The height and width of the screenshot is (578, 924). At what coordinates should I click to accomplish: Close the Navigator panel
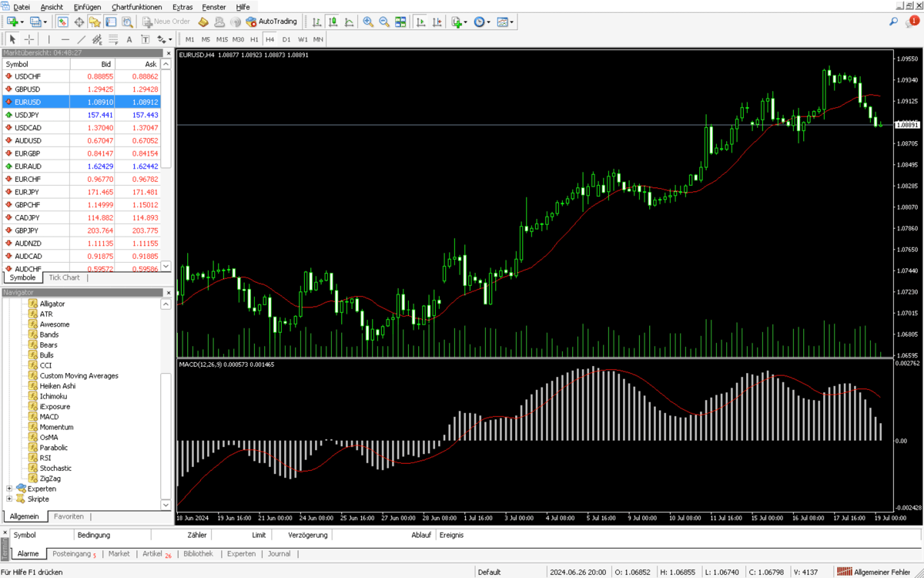point(167,293)
